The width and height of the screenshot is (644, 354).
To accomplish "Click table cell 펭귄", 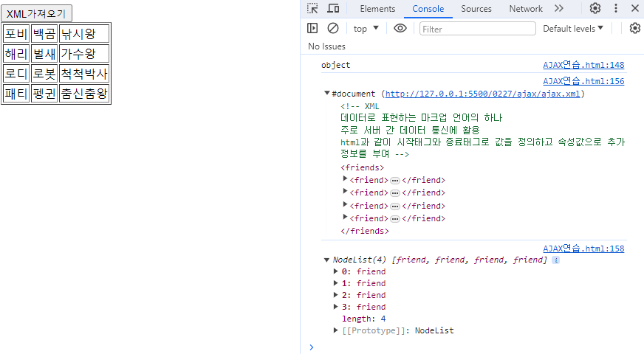I will 44,94.
